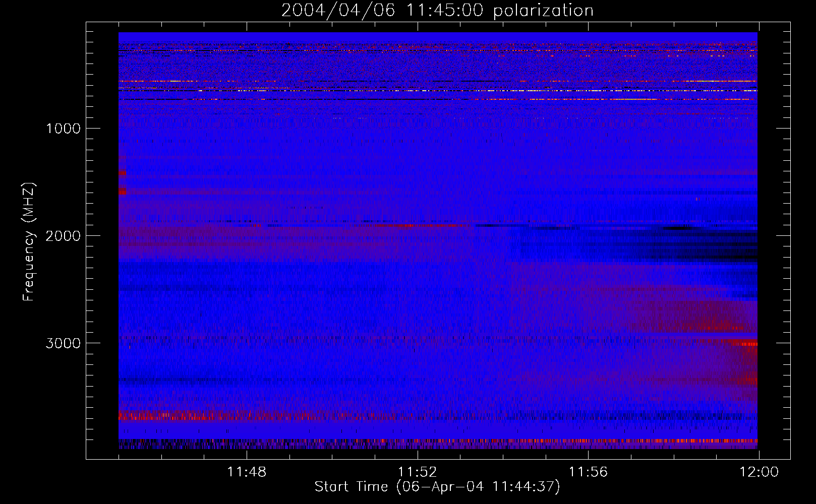The image size is (816, 504).
Task: Click the 11:48 time tick label
Action: [247, 472]
